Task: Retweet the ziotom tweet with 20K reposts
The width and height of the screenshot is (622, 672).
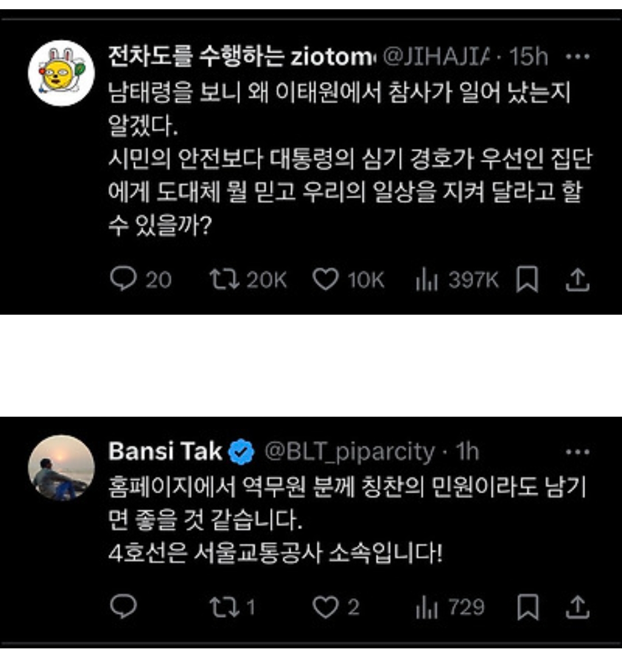Action: (224, 280)
